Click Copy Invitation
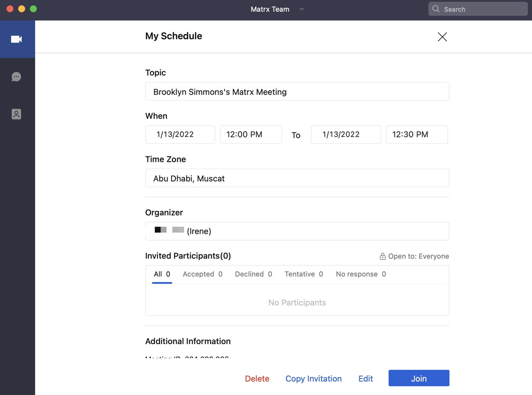This screenshot has width=532, height=395. coord(313,379)
